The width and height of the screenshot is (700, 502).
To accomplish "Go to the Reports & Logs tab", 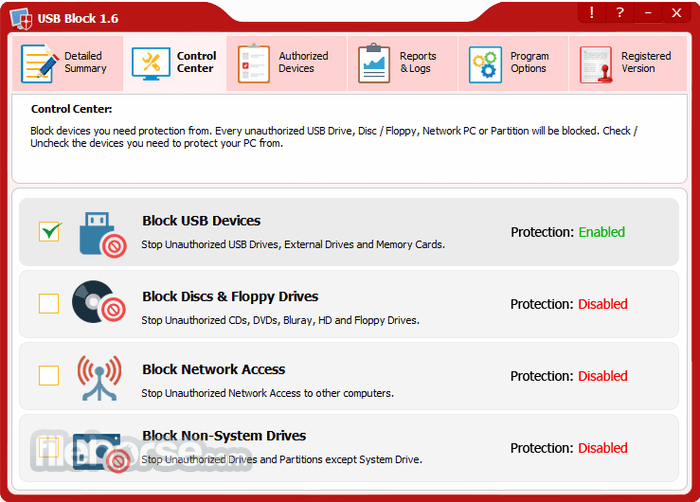I will [403, 63].
